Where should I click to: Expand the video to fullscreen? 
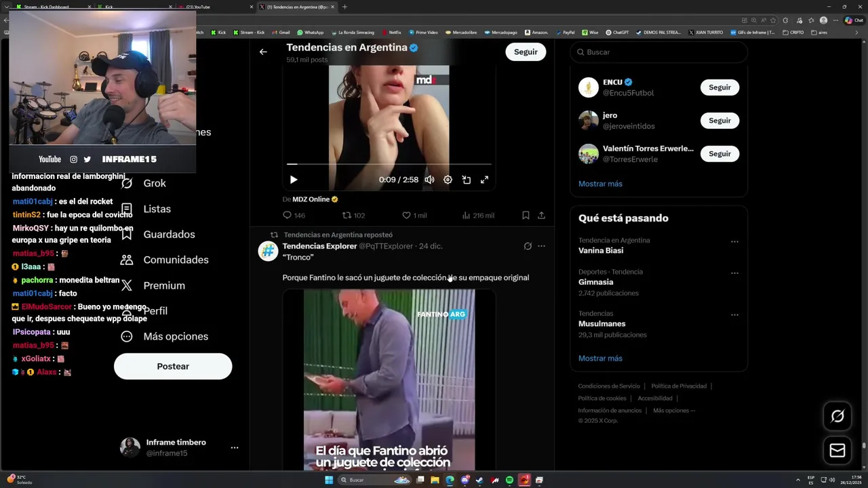[485, 180]
